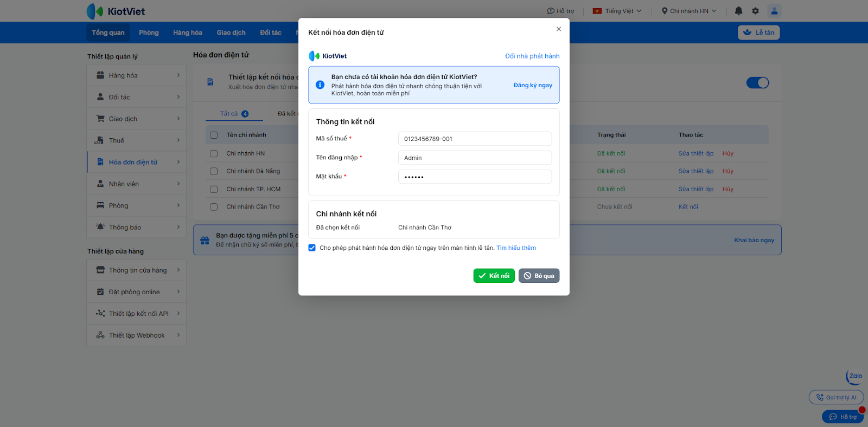Viewport: 868px width, 427px height.
Task: Click the Thuế VAT icon
Action: [99, 140]
